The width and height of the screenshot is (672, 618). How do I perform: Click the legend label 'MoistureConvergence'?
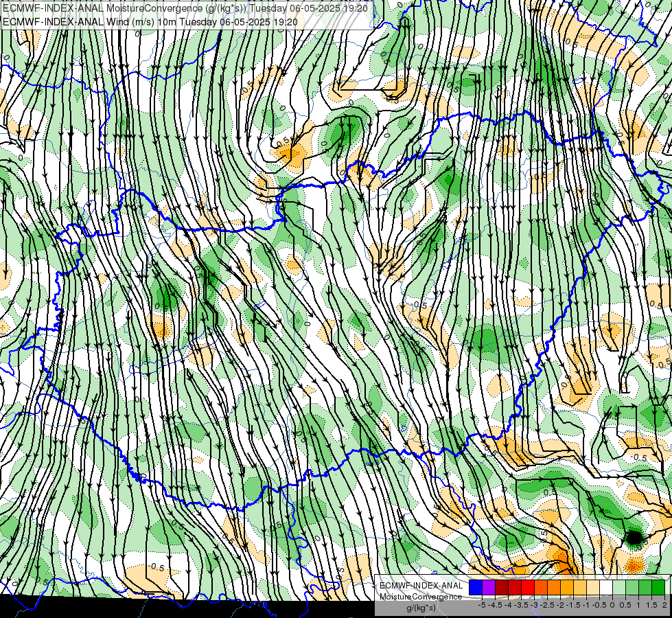click(x=421, y=597)
